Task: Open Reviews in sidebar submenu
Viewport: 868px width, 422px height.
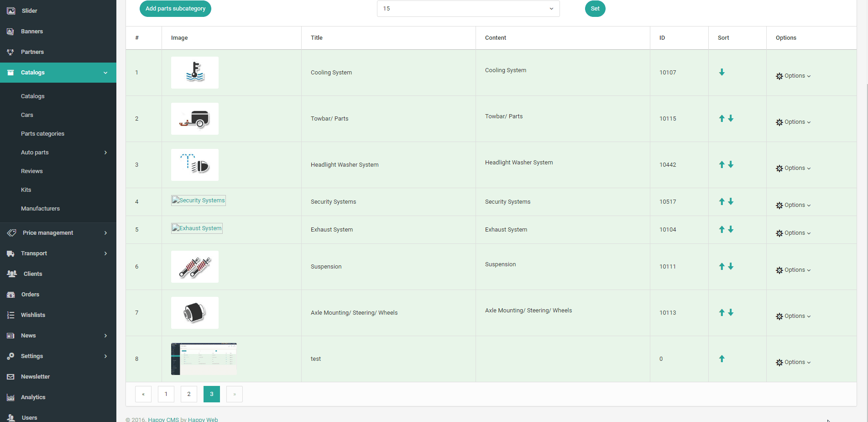Action: click(x=32, y=171)
